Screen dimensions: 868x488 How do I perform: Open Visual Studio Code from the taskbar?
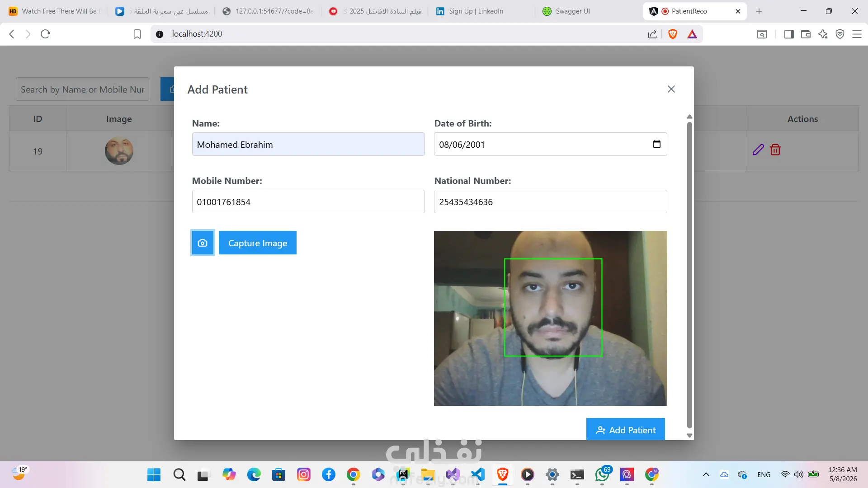[x=478, y=474]
